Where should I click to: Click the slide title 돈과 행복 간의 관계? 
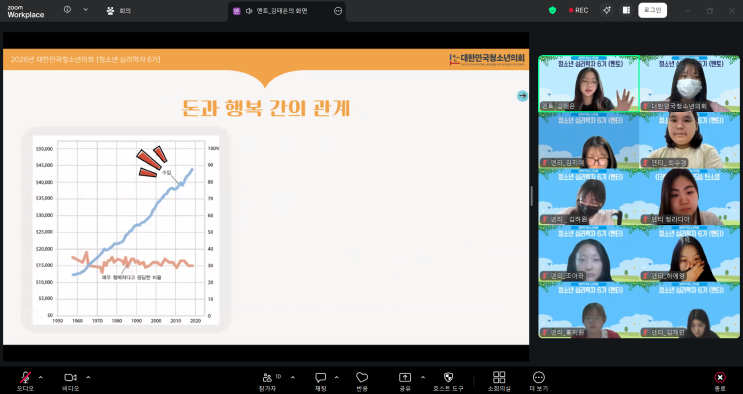point(266,108)
